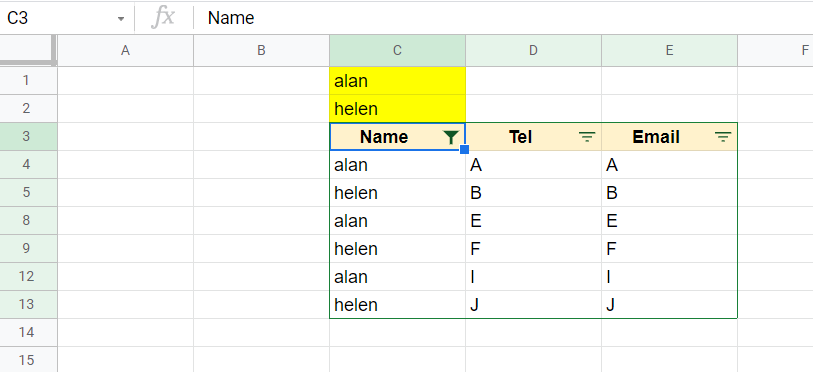Select row 15 header
This screenshot has height=372, width=813.
click(28, 360)
